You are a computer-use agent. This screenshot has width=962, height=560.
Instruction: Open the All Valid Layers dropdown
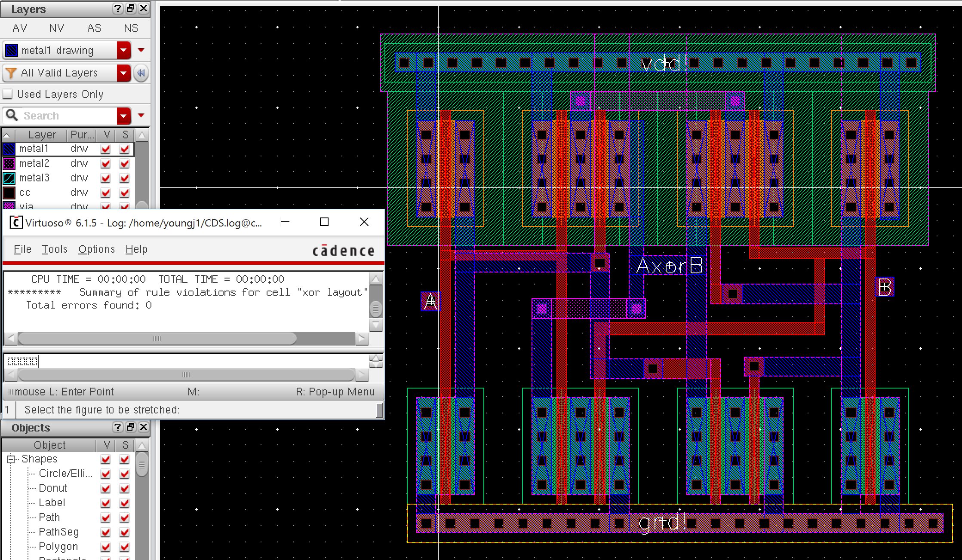point(123,73)
